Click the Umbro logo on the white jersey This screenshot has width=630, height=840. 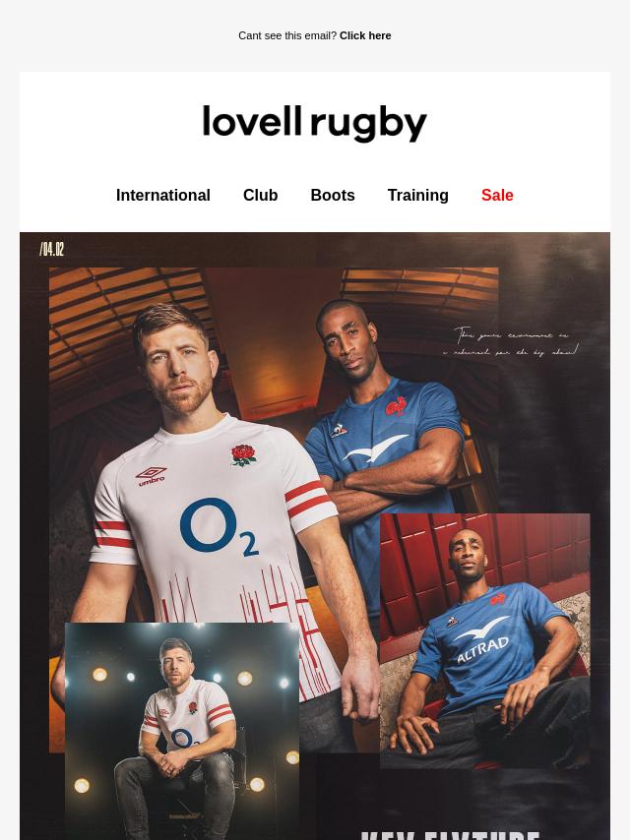(x=152, y=476)
